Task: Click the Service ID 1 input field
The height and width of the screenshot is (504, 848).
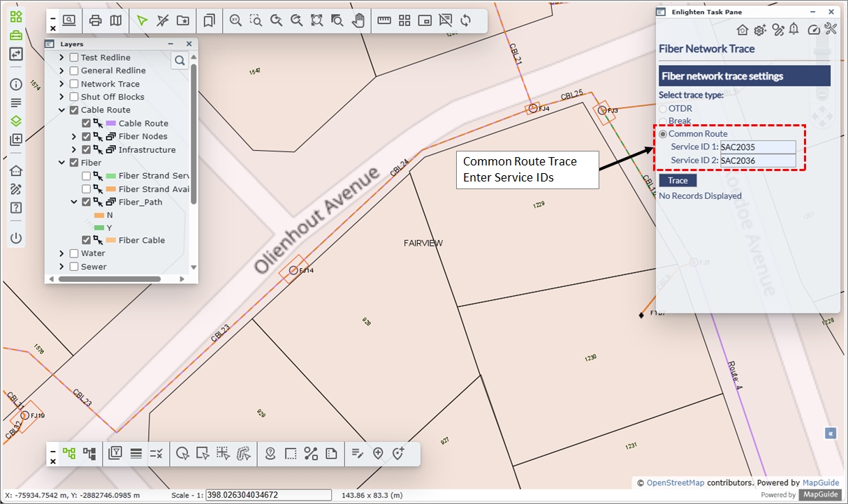Action: 758,147
